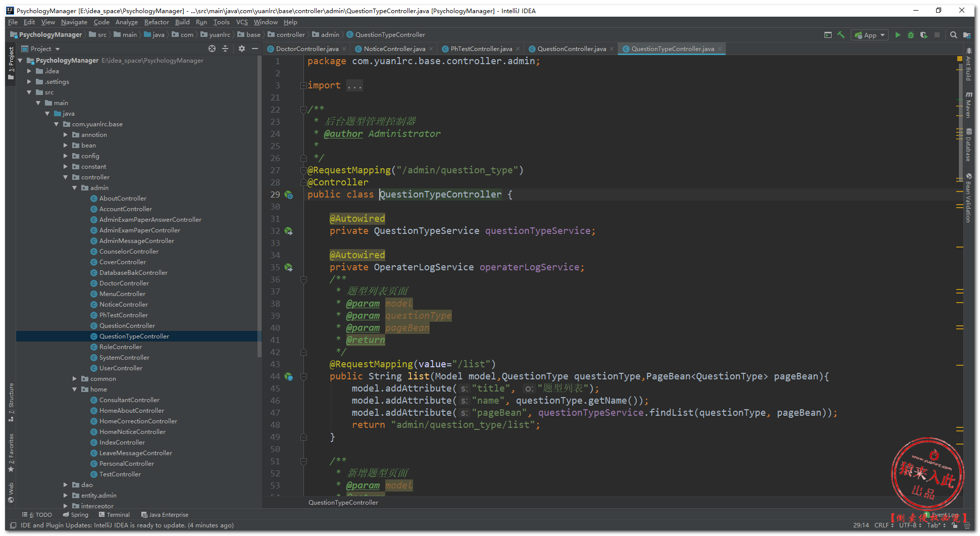Viewport: 980px width, 536px height.
Task: Collapse all nodes in Project panel
Action: [225, 48]
